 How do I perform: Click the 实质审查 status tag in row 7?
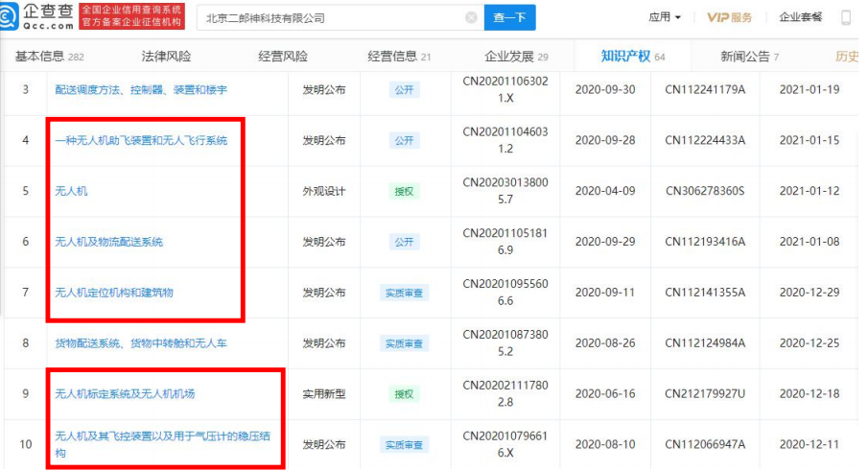point(404,293)
